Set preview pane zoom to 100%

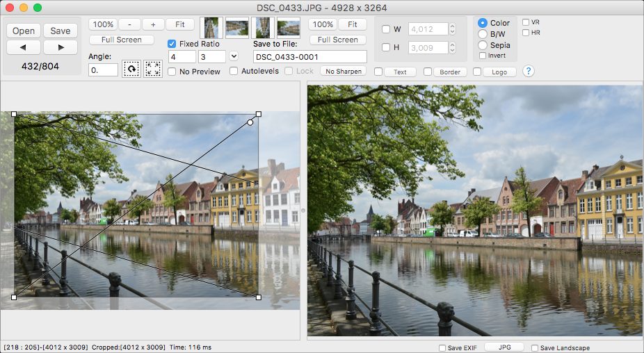click(x=323, y=24)
